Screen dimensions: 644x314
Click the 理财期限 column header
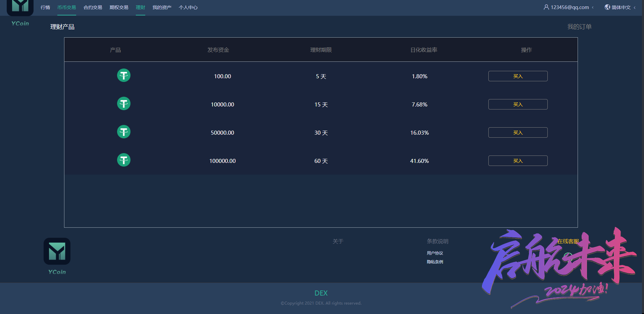[x=321, y=50]
